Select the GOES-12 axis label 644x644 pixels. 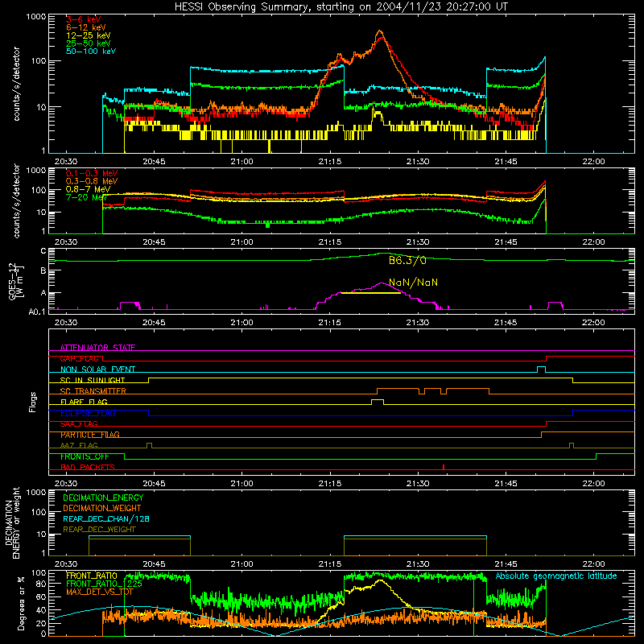[15, 281]
